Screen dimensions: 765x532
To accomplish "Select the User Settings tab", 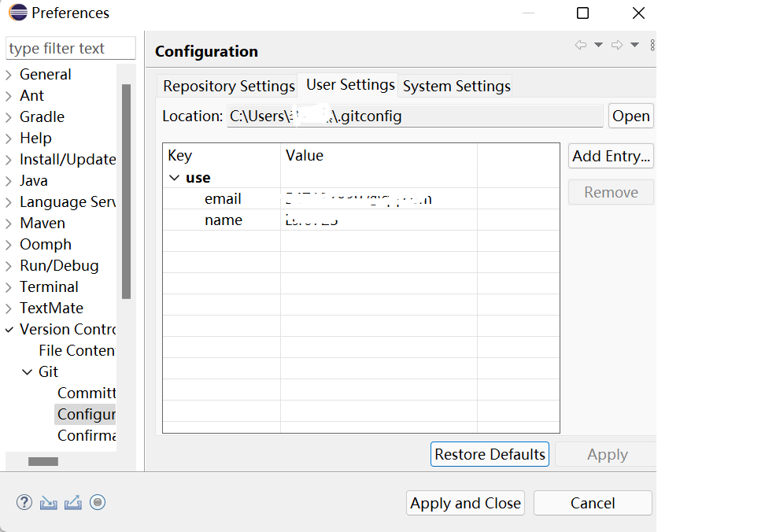I will [x=350, y=85].
